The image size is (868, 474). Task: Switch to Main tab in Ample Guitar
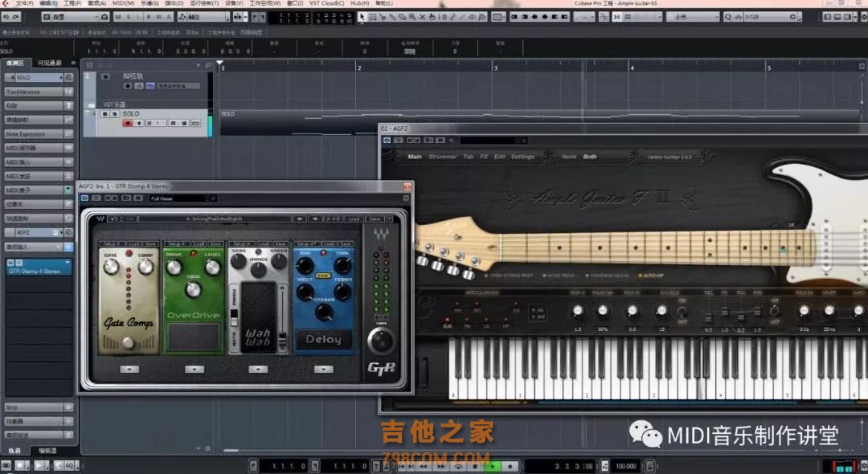pos(415,157)
